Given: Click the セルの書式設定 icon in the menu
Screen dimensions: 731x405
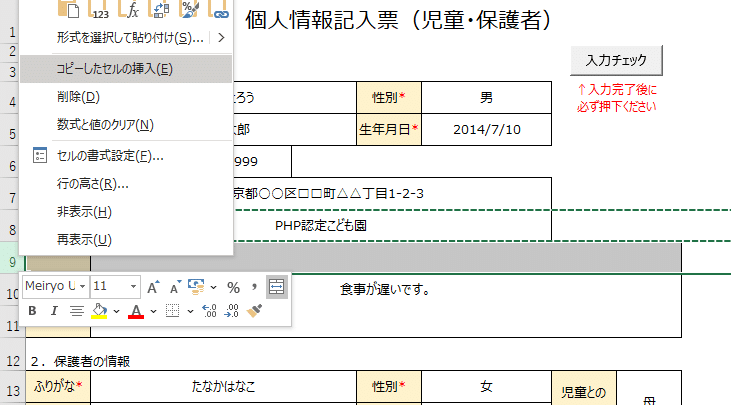Looking at the screenshot, I should coord(40,156).
